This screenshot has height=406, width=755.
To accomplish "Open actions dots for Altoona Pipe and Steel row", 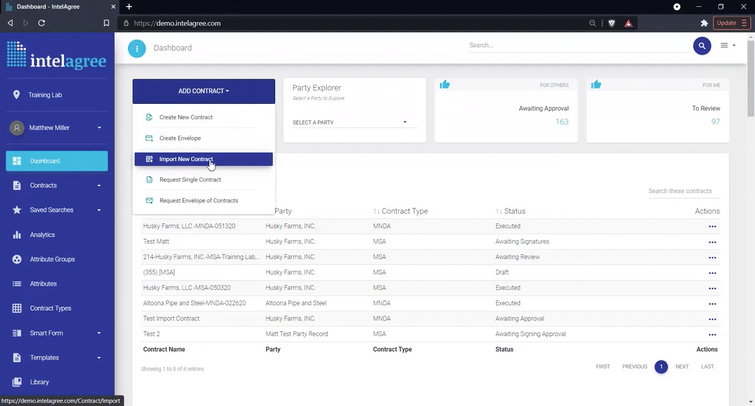I will pyautogui.click(x=712, y=303).
